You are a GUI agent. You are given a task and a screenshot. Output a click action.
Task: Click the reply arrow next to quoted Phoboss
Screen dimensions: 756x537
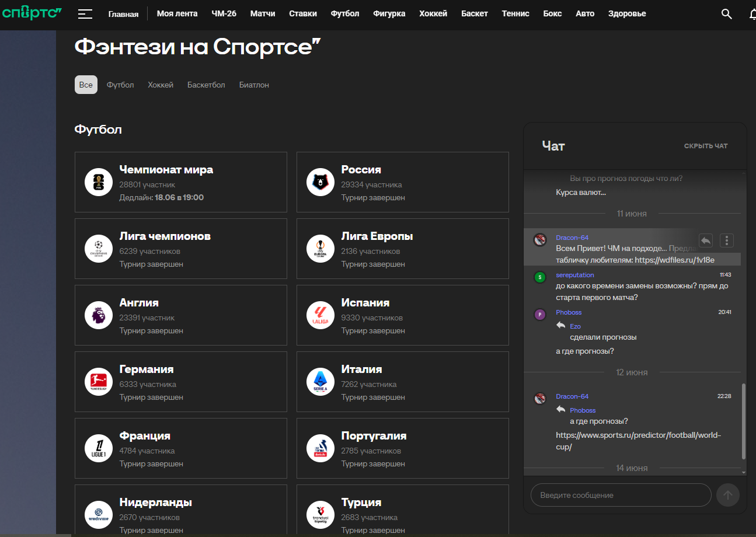pos(561,409)
